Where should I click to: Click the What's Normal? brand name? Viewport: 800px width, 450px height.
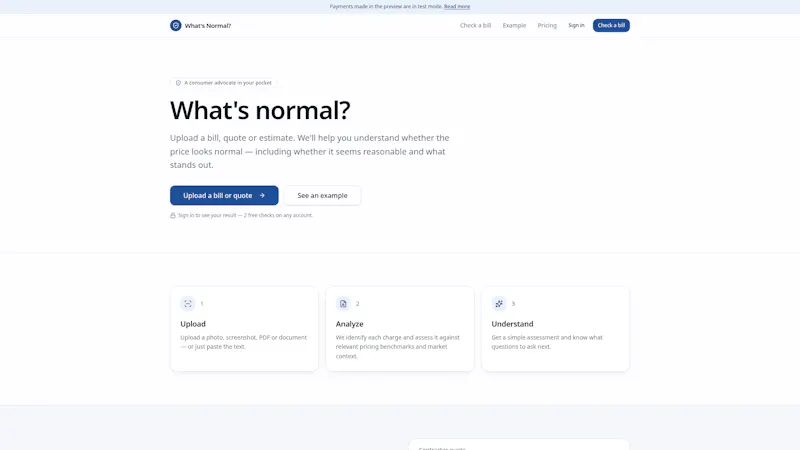[208, 26]
